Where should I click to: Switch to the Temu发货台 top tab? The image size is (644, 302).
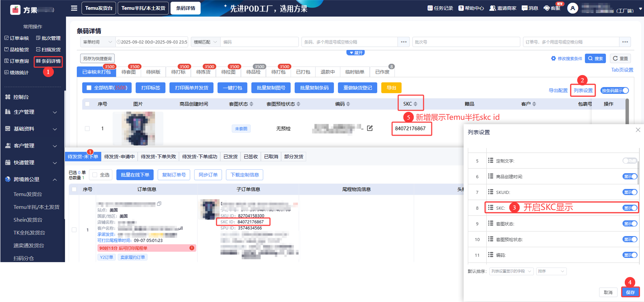pos(99,8)
